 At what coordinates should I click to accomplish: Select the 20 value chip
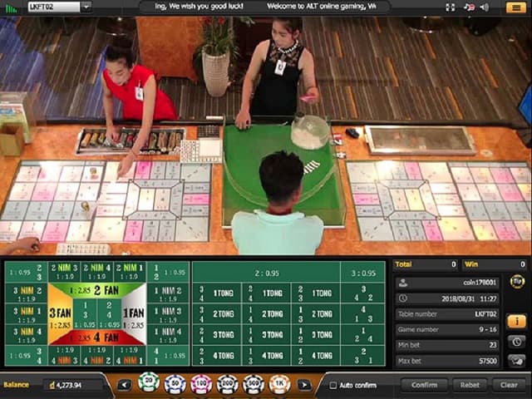pos(149,384)
